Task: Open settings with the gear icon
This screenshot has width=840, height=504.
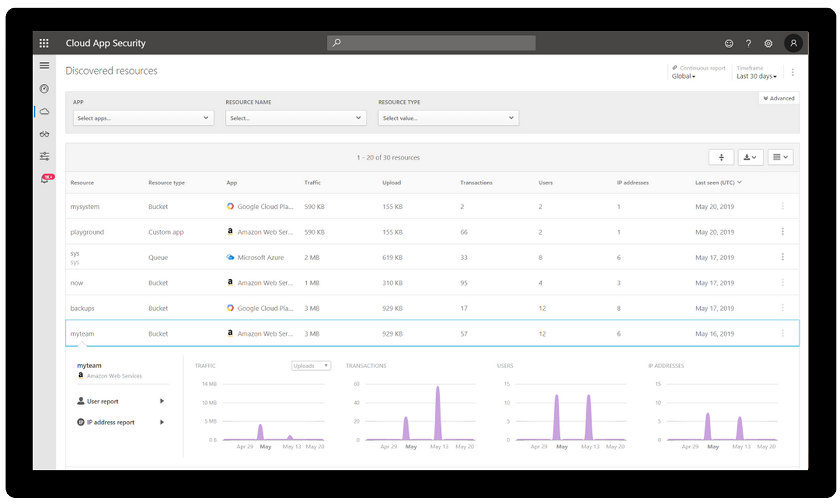Action: pos(768,43)
